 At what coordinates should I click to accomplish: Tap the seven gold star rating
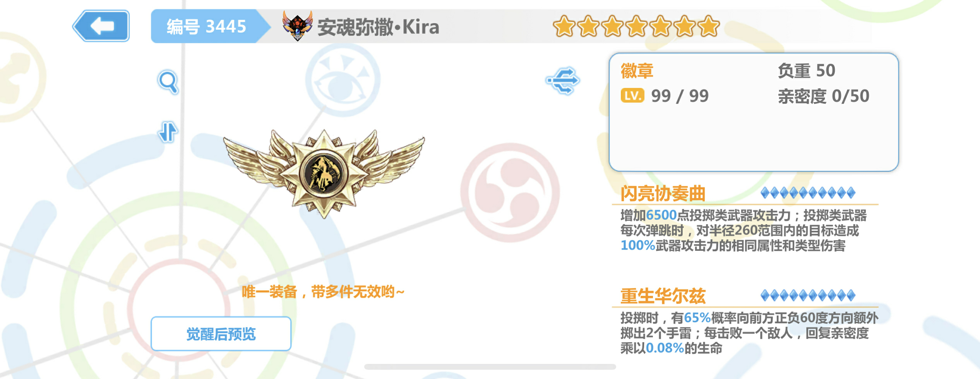[636, 26]
